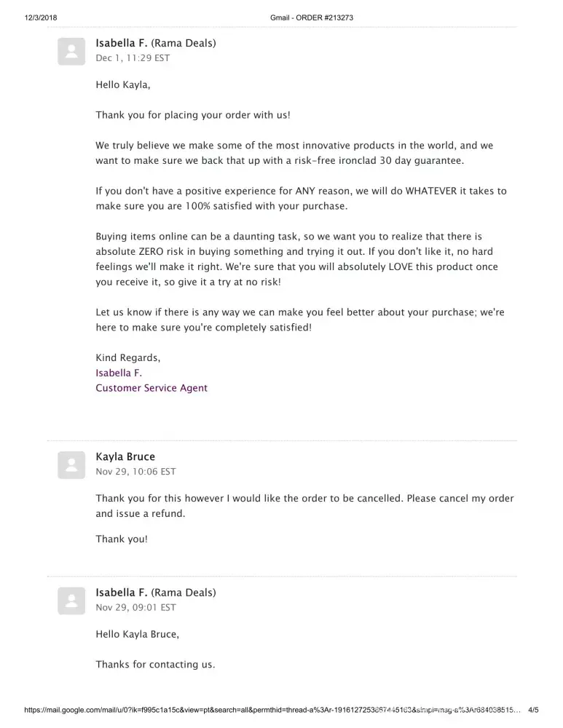Viewport: 563px width, 728px height.
Task: Click the Kind Regards, closing line
Action: point(128,357)
